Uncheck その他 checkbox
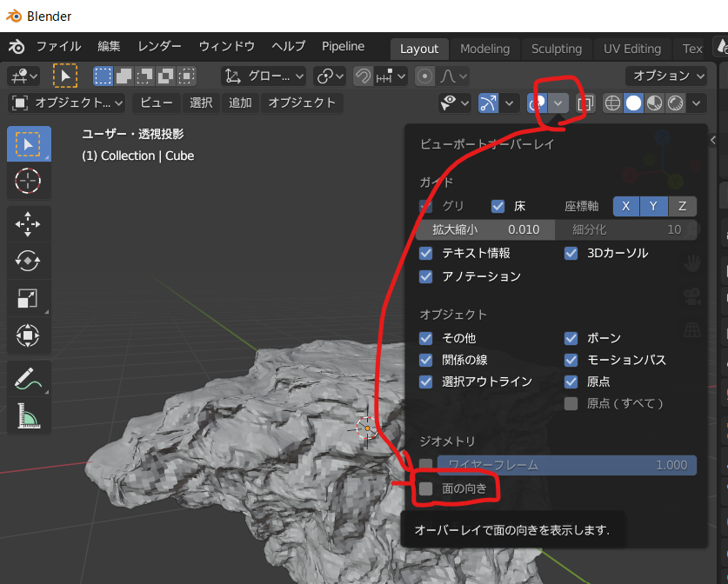Image resolution: width=728 pixels, height=584 pixels. [425, 338]
